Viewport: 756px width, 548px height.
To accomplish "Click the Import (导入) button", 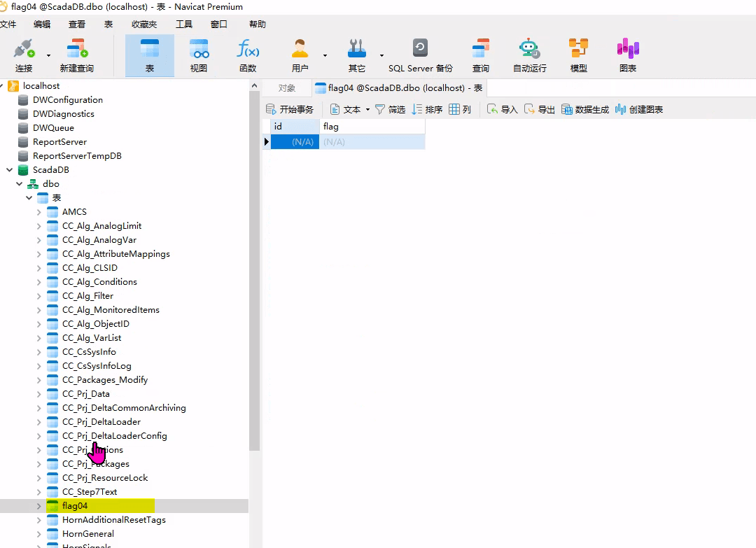I will click(503, 110).
